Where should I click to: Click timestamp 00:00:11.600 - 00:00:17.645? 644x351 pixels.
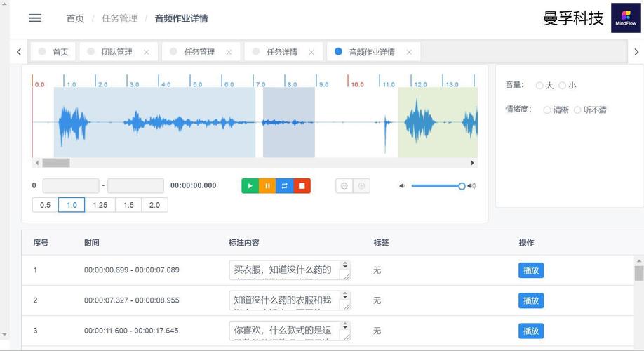[131, 331]
